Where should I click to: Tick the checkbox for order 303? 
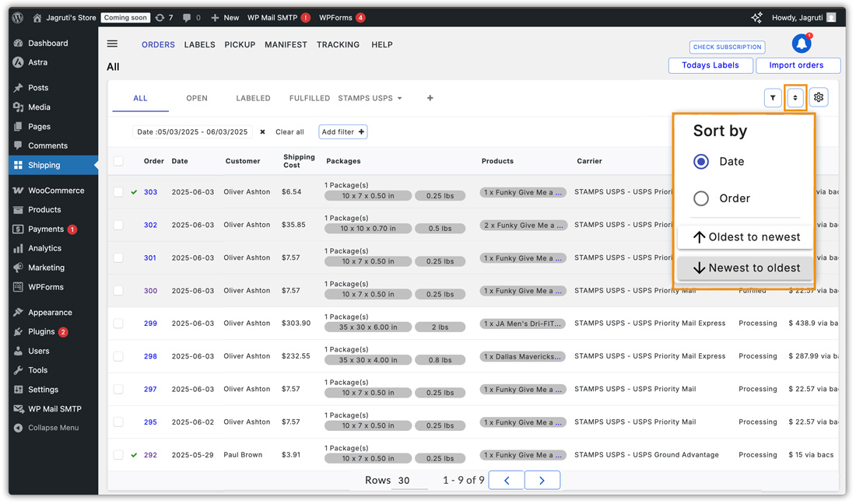tap(118, 192)
